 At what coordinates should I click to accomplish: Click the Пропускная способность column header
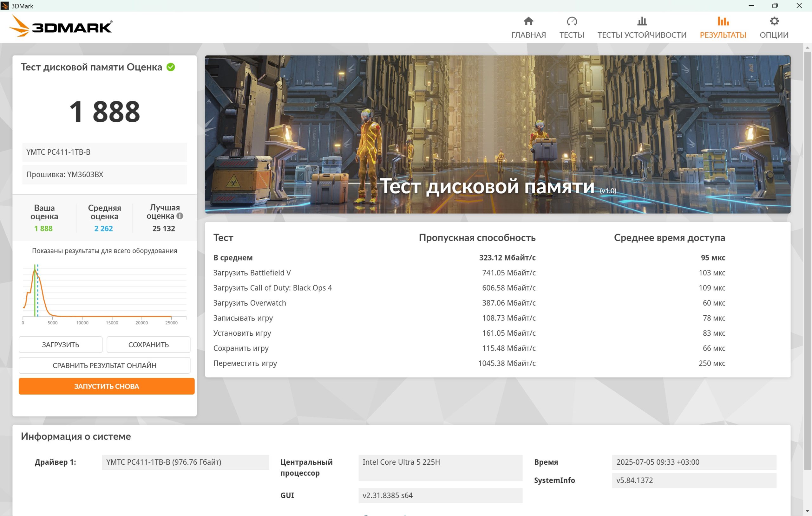(x=477, y=238)
